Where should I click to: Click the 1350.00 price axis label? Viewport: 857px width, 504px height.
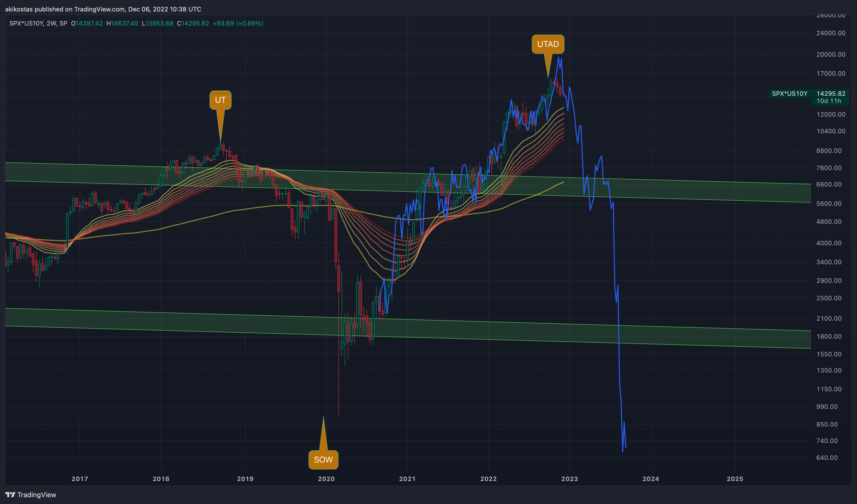click(829, 370)
